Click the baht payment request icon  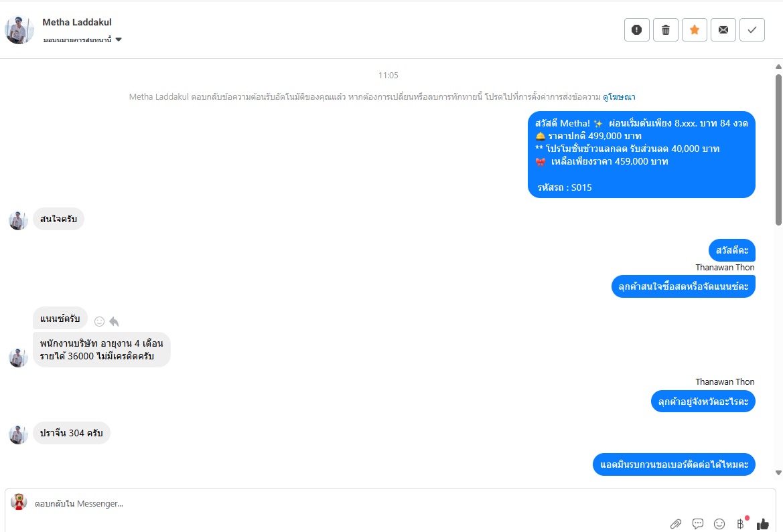(x=740, y=524)
